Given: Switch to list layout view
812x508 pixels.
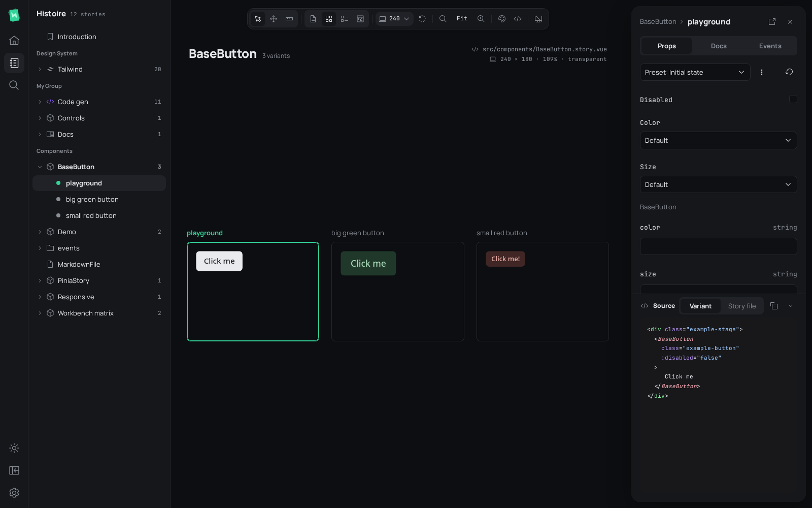Looking at the screenshot, I should [x=345, y=19].
